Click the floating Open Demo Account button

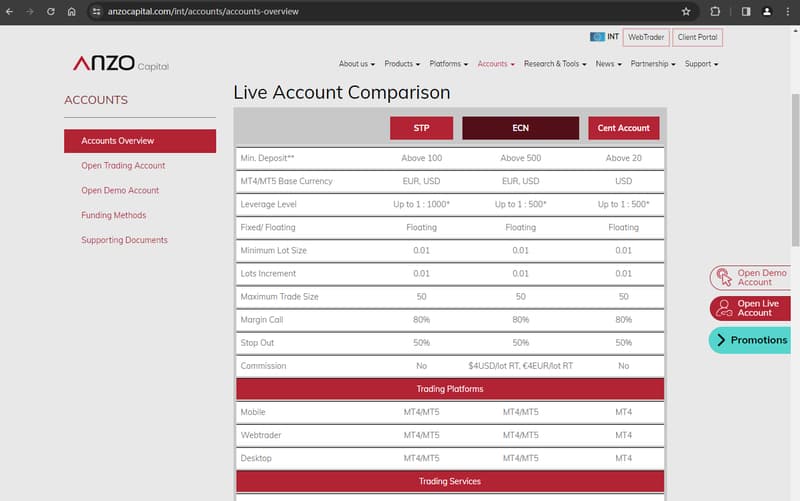[x=750, y=278]
